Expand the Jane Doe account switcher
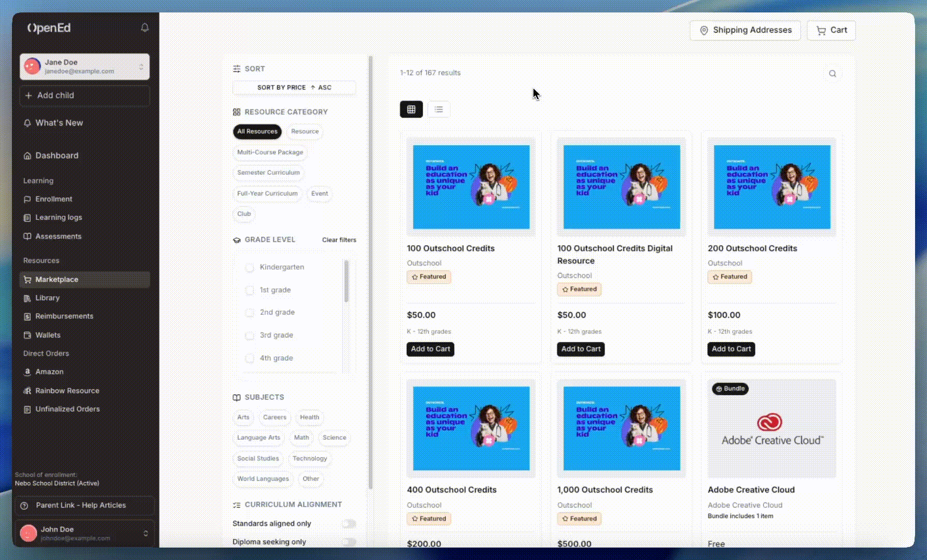Screen dimensions: 927x560 [141, 66]
